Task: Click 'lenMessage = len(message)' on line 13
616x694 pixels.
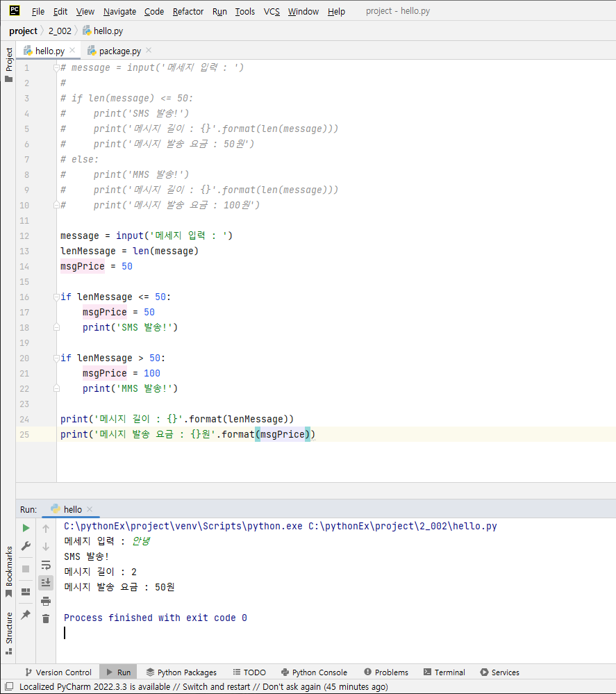Action: (129, 251)
